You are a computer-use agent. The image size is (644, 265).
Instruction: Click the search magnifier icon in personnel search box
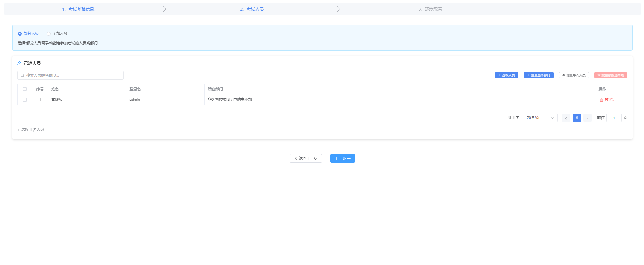click(22, 75)
